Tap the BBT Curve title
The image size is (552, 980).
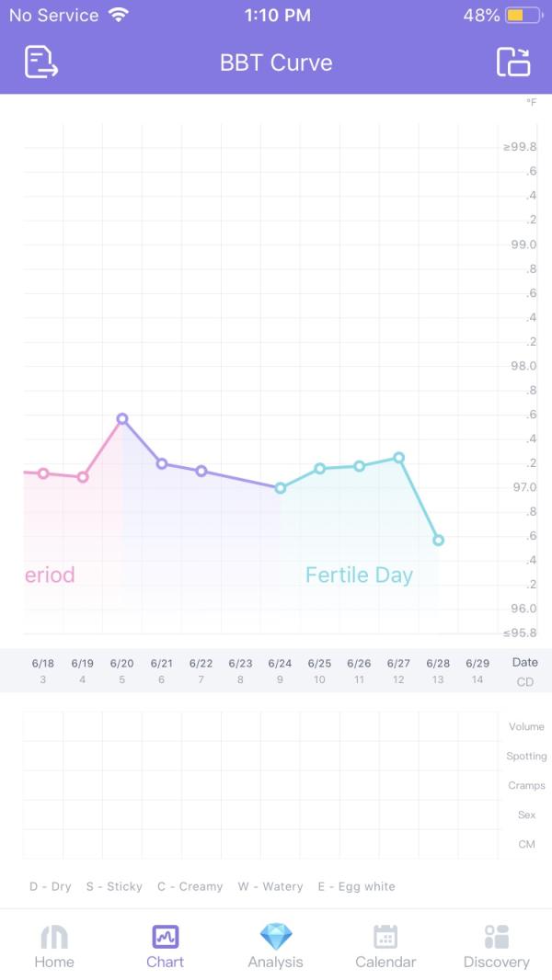point(276,63)
